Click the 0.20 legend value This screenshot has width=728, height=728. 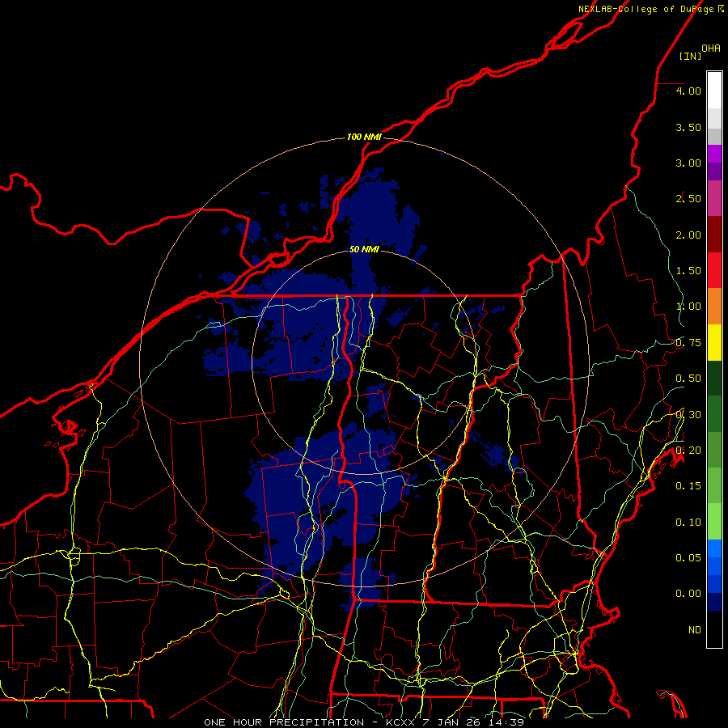point(688,450)
